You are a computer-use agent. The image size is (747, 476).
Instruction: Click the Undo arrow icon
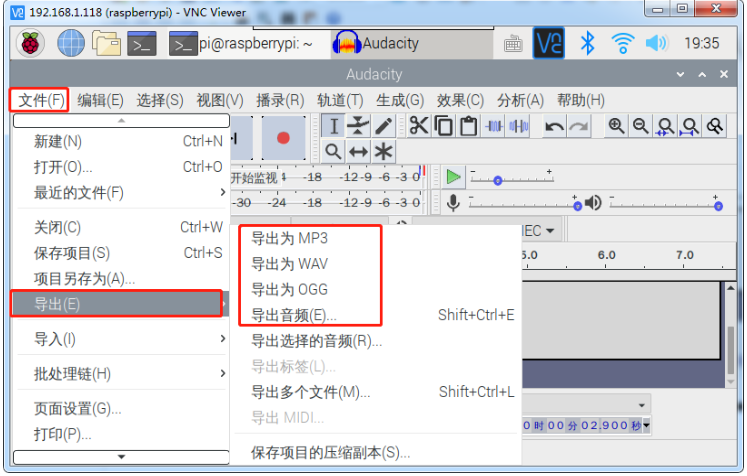pos(553,126)
